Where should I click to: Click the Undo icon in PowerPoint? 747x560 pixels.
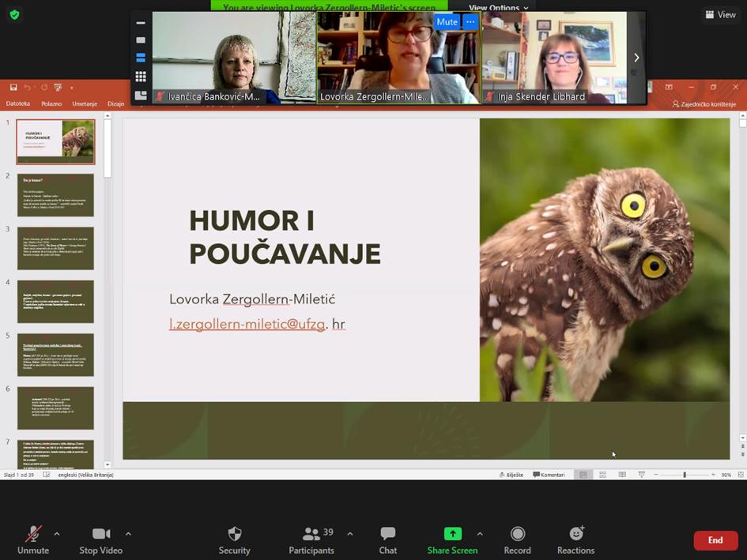click(x=28, y=88)
